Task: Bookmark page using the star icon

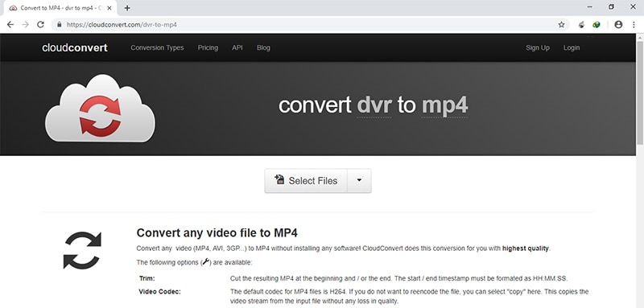Action: click(561, 25)
